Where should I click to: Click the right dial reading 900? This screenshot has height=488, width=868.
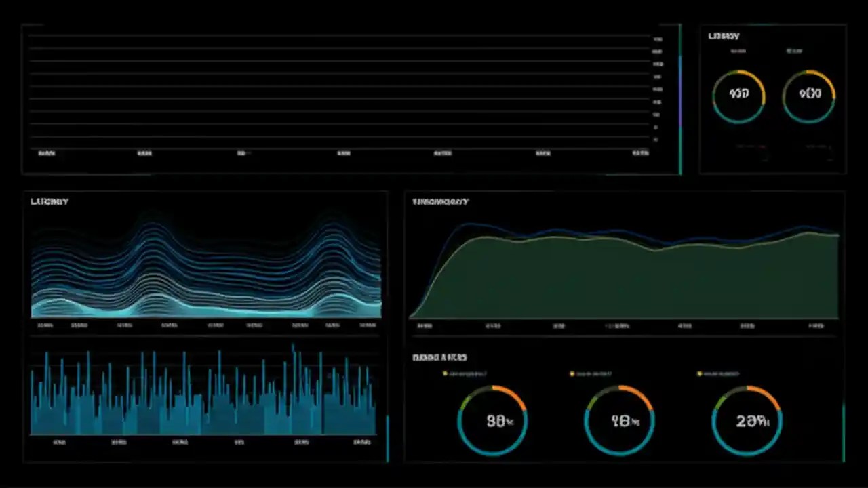[x=808, y=94]
